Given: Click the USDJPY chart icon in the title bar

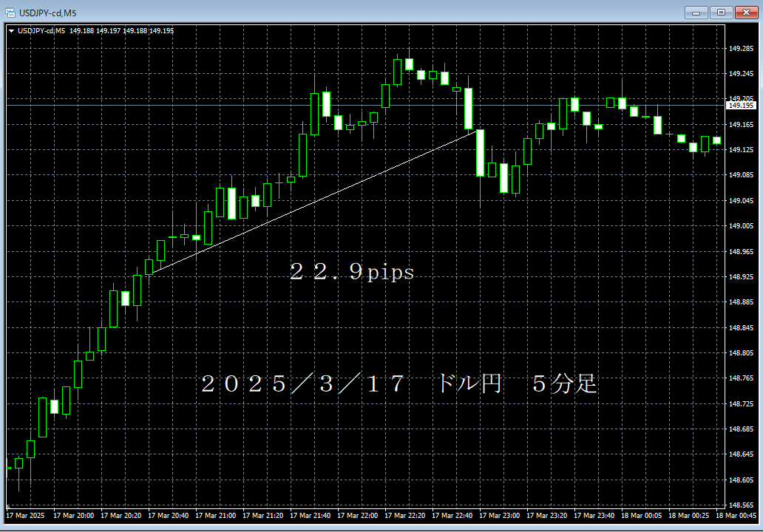Looking at the screenshot, I should pyautogui.click(x=10, y=12).
